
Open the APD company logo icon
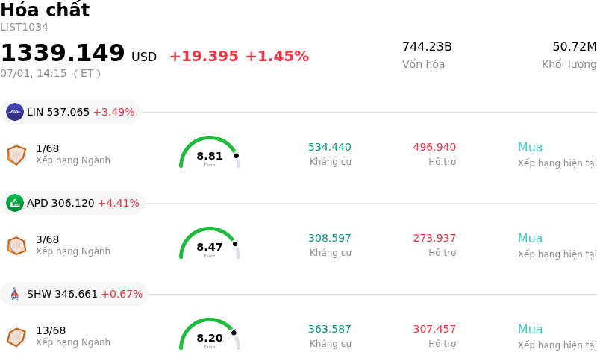(x=15, y=203)
